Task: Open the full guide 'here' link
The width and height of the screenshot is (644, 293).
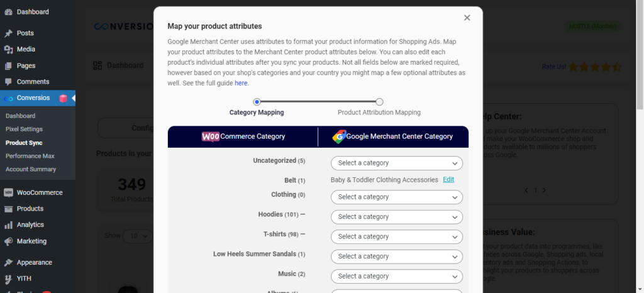Action: [x=241, y=83]
